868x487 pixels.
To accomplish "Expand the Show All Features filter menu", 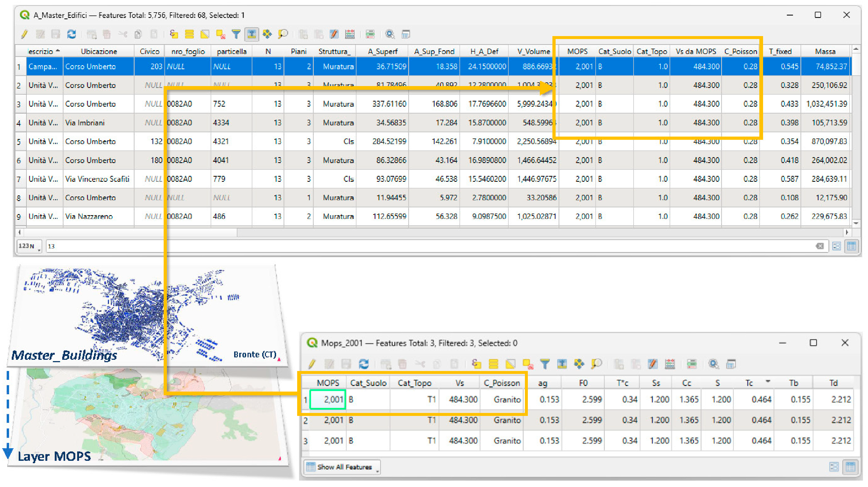I will tap(342, 467).
